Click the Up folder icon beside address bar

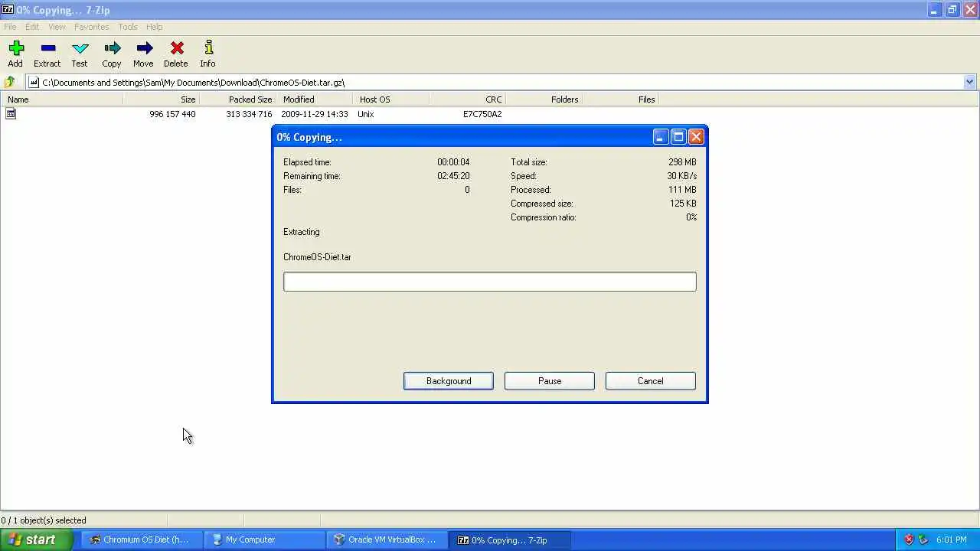point(10,82)
